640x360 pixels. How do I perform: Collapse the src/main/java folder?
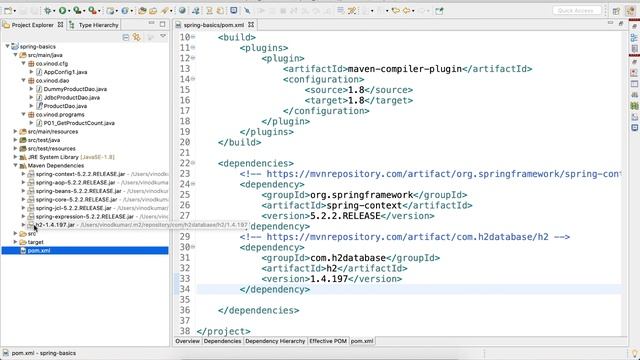[15, 55]
